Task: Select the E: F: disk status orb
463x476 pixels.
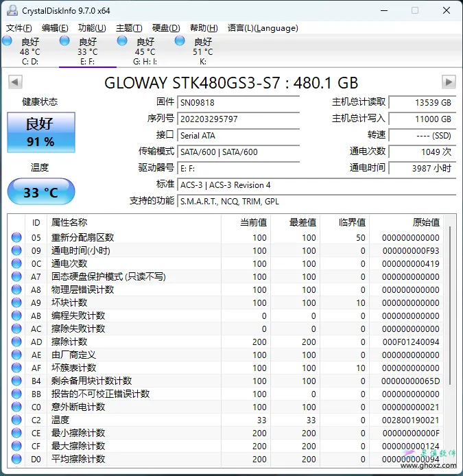Action: 64,40
